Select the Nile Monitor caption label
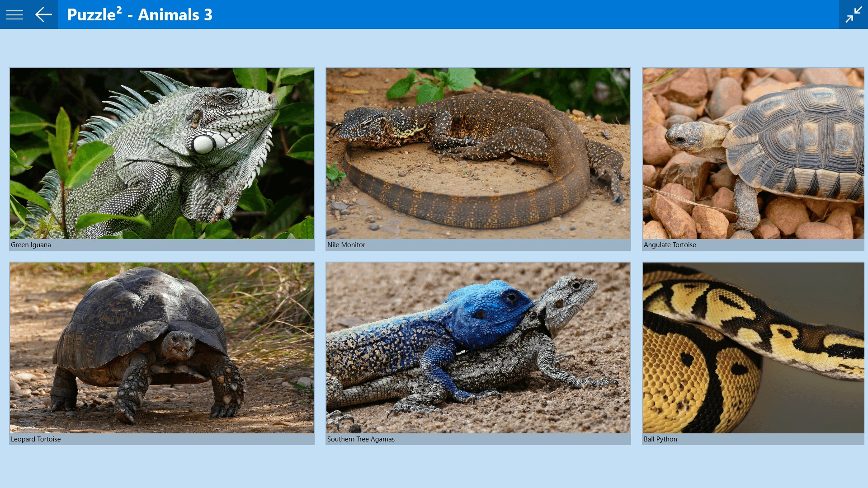Image resolution: width=868 pixels, height=488 pixels. click(x=346, y=245)
